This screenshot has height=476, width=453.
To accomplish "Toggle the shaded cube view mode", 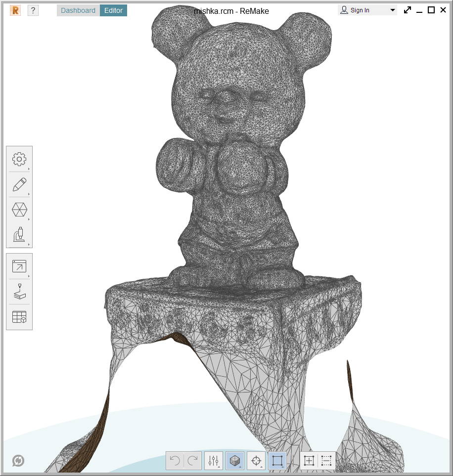I will coord(234,461).
